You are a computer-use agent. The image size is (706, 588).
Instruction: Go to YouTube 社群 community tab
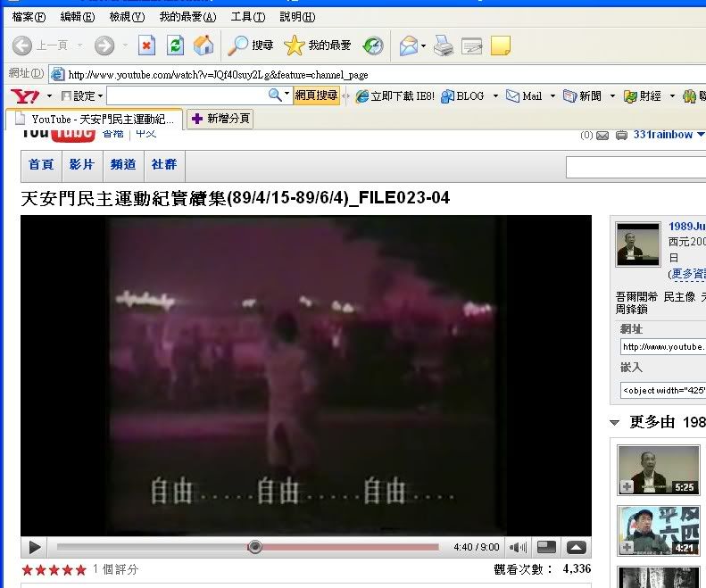(164, 165)
